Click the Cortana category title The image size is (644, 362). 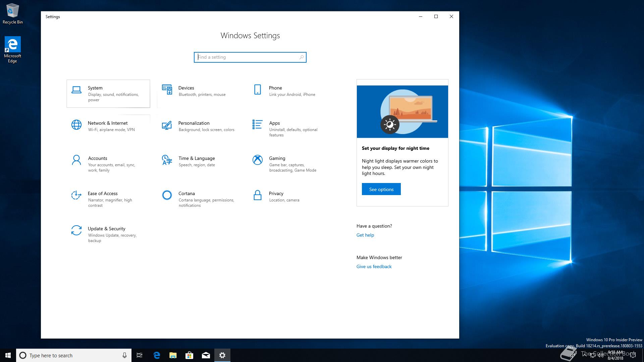[186, 193]
